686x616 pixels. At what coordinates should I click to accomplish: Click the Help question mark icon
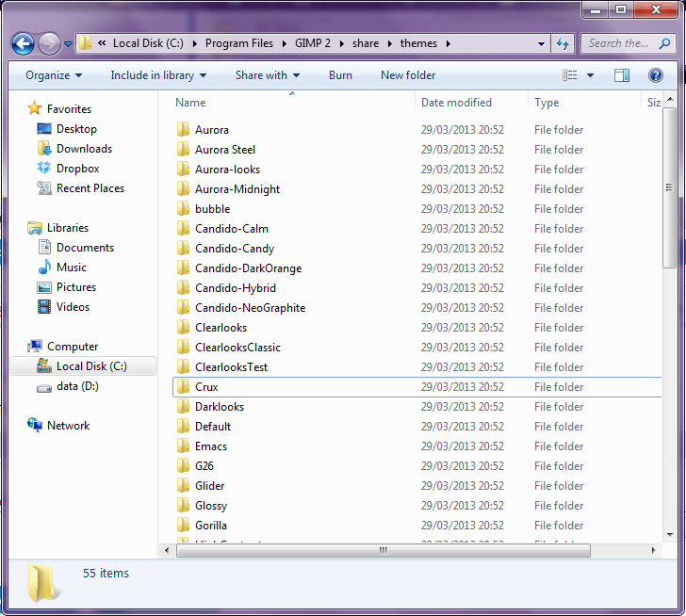[x=655, y=75]
